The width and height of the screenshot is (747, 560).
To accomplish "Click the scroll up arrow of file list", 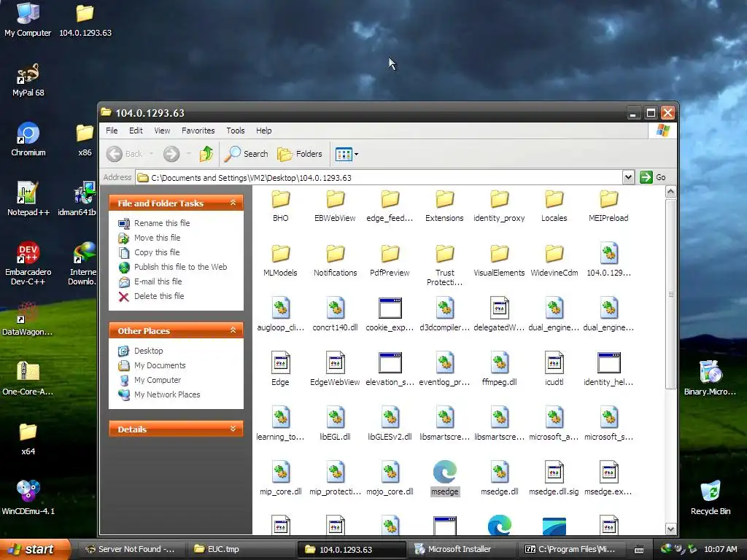I will (670, 192).
